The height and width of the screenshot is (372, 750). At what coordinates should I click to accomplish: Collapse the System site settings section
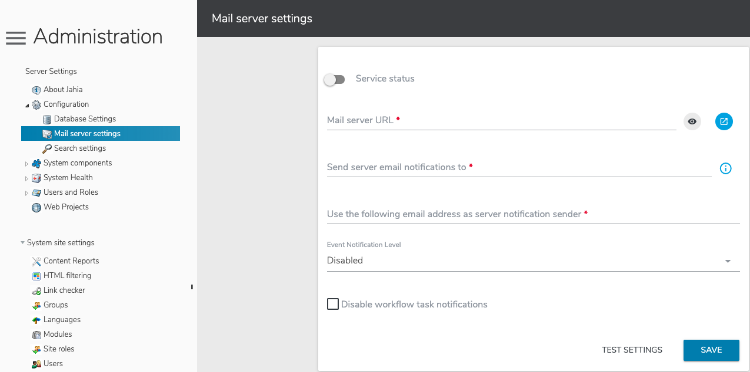point(22,242)
